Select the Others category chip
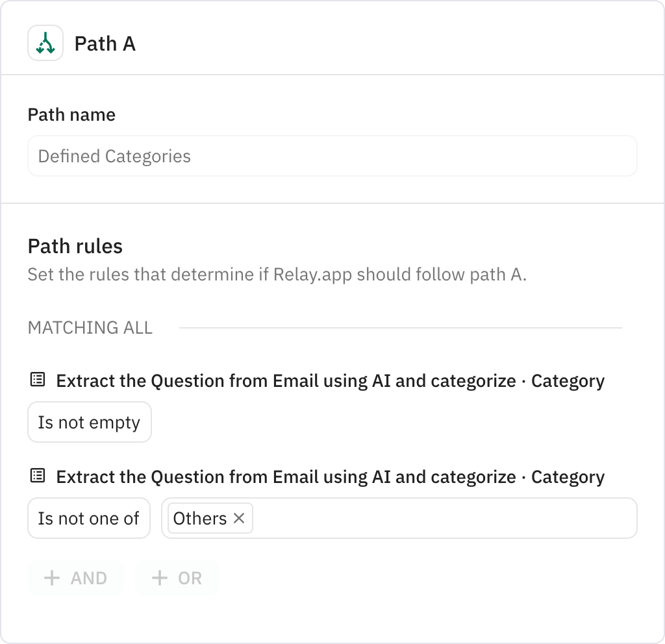The height and width of the screenshot is (644, 665). [200, 518]
